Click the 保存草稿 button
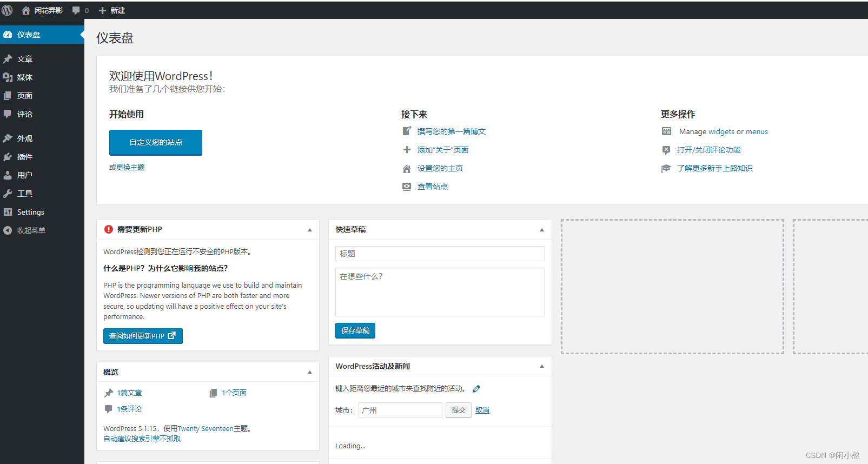The height and width of the screenshot is (464, 868). tap(355, 330)
